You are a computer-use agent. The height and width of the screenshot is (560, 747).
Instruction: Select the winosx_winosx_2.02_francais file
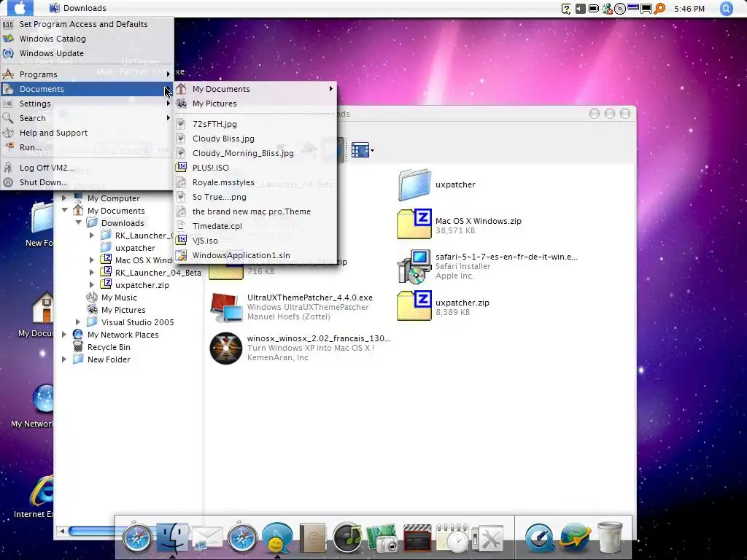pyautogui.click(x=300, y=348)
